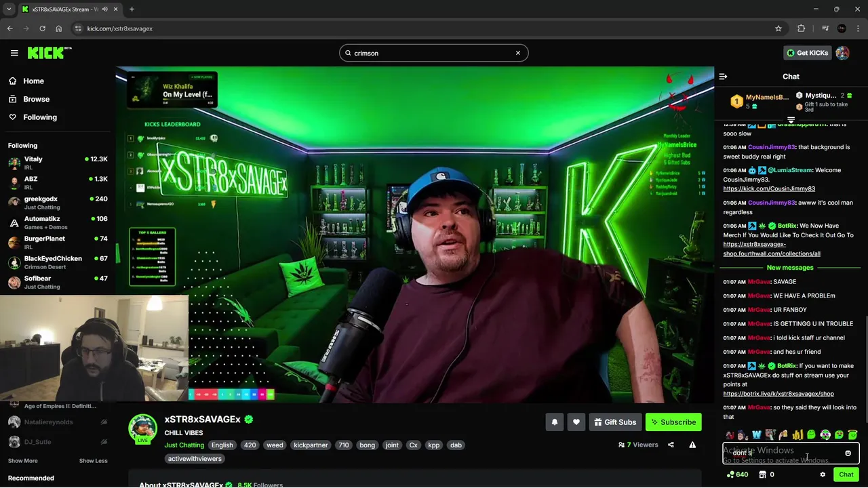
Task: Collapse following list with Show Less
Action: tap(93, 461)
